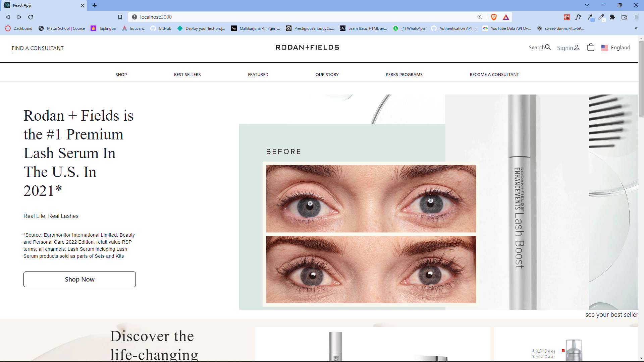Screen dimensions: 644x362
Task: Open the GitHub bookmark
Action: click(x=161, y=28)
